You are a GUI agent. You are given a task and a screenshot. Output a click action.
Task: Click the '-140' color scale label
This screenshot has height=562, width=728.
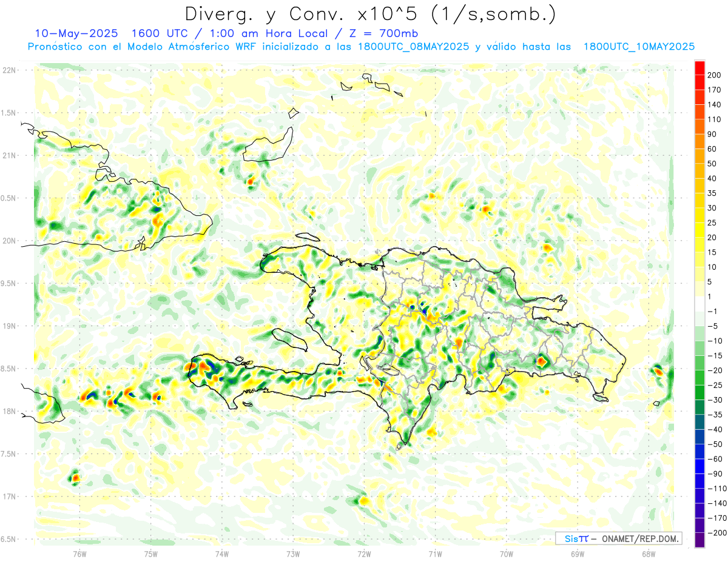point(716,503)
